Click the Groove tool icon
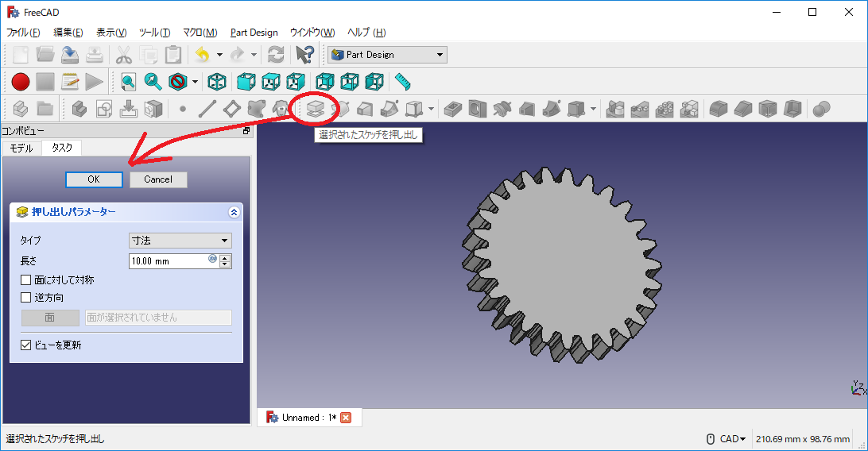The image size is (868, 451). click(x=502, y=109)
